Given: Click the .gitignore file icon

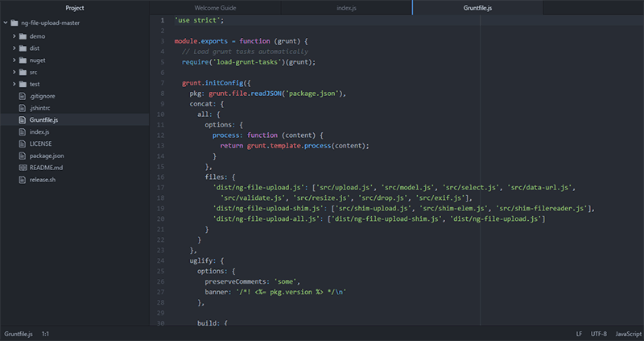Looking at the screenshot, I should (x=23, y=96).
